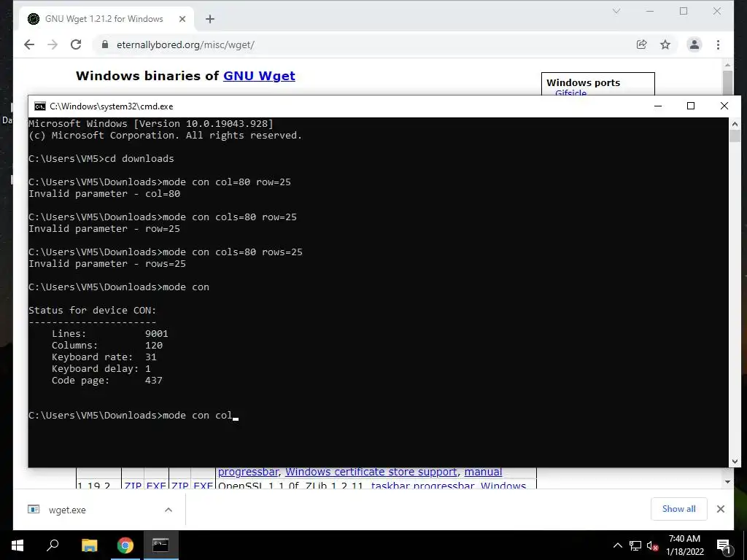747x560 pixels.
Task: Open taskbar search
Action: point(53,545)
